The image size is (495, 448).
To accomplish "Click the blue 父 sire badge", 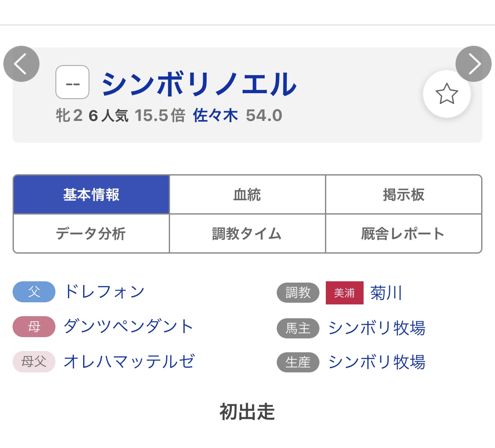I will [x=34, y=292].
